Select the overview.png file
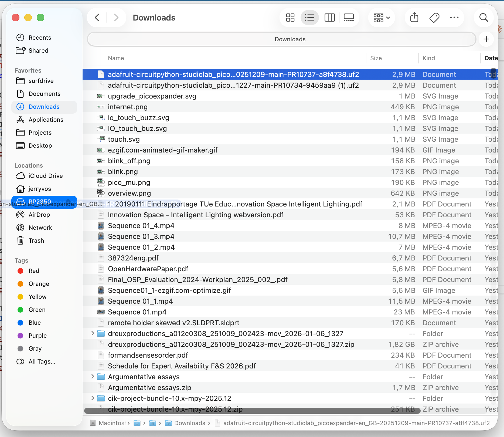Screen dimensions: 504x437 click(129, 193)
